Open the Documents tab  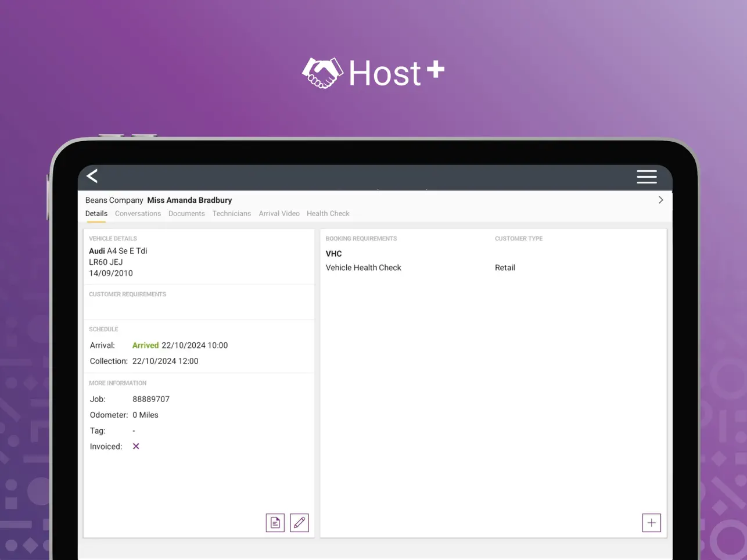(186, 214)
